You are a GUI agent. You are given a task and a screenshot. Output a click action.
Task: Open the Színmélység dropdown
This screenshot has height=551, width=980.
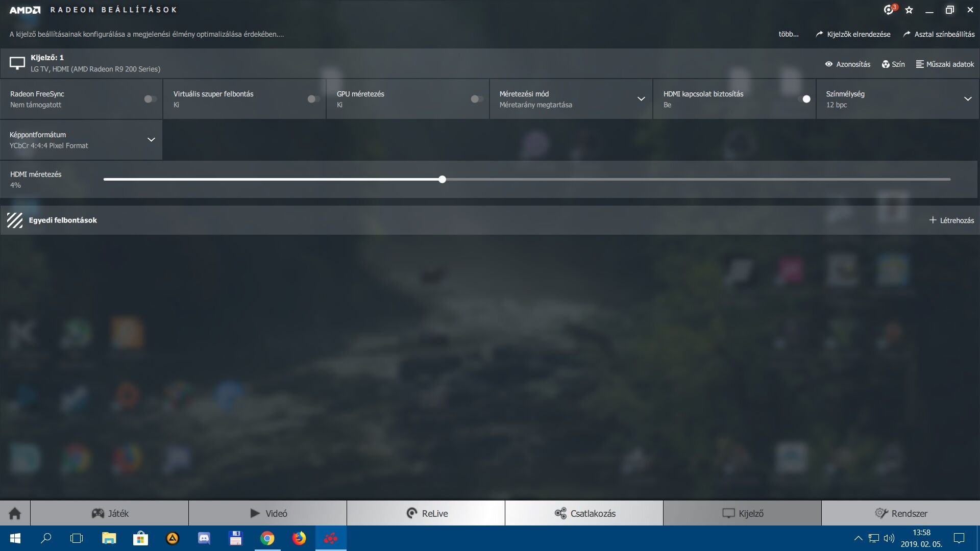(x=967, y=99)
